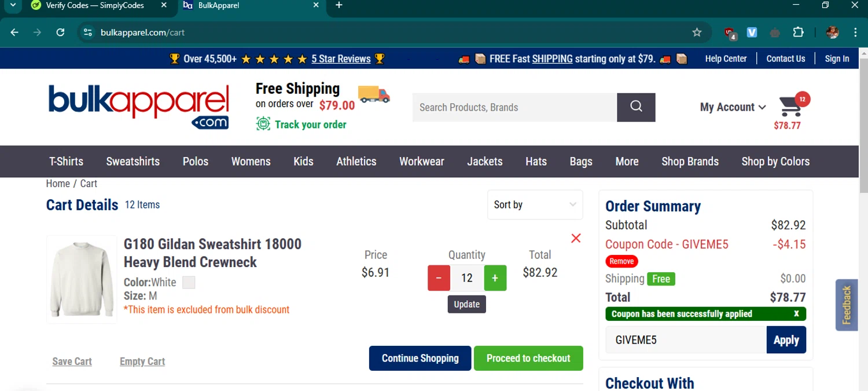Open Chrome extensions puzzle icon

coord(798,32)
